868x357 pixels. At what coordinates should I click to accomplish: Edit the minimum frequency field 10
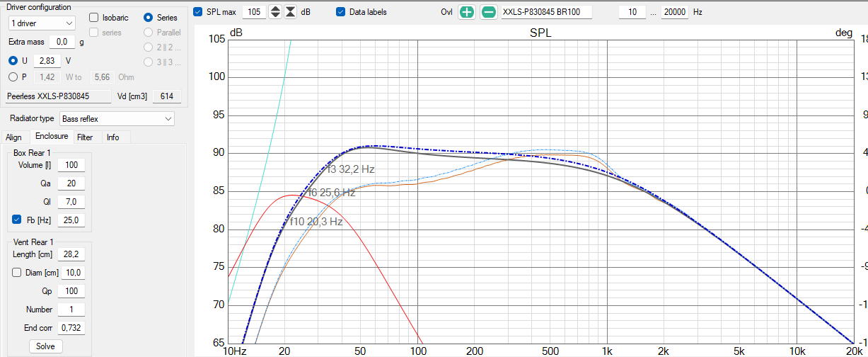click(632, 12)
